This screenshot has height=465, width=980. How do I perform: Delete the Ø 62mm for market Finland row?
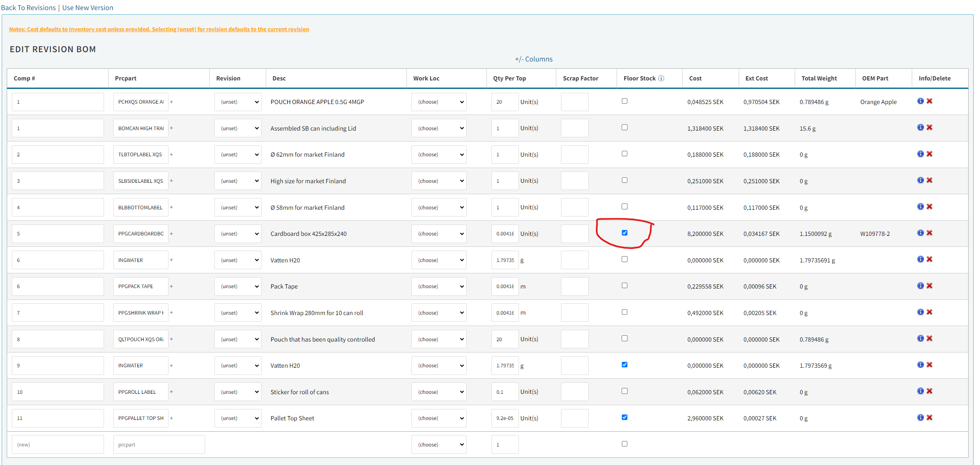[x=929, y=154]
